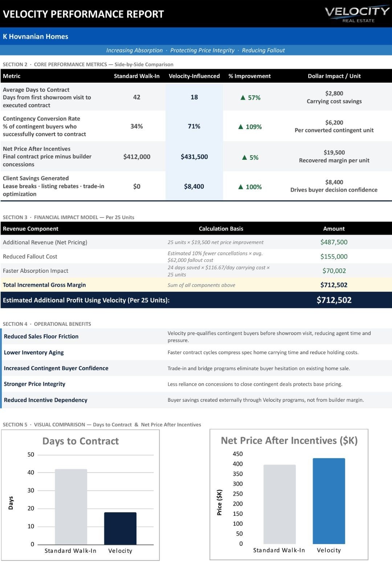Click the green up arrow beside 57%

pos(243,98)
